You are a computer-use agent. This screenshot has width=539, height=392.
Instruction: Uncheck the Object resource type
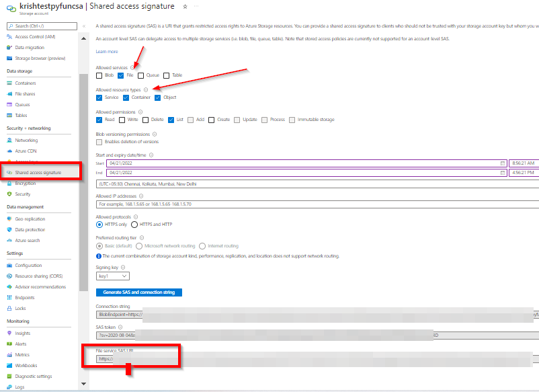pos(157,97)
